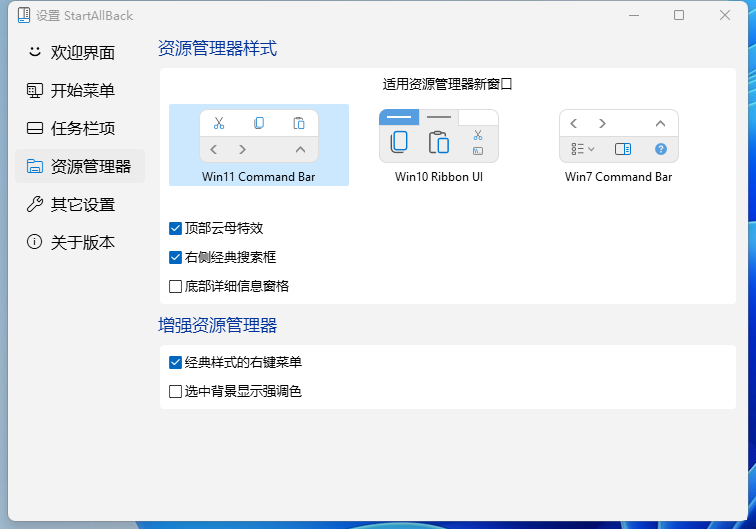Click the scissors icon in Win11 preview
This screenshot has height=529, width=756.
[219, 123]
